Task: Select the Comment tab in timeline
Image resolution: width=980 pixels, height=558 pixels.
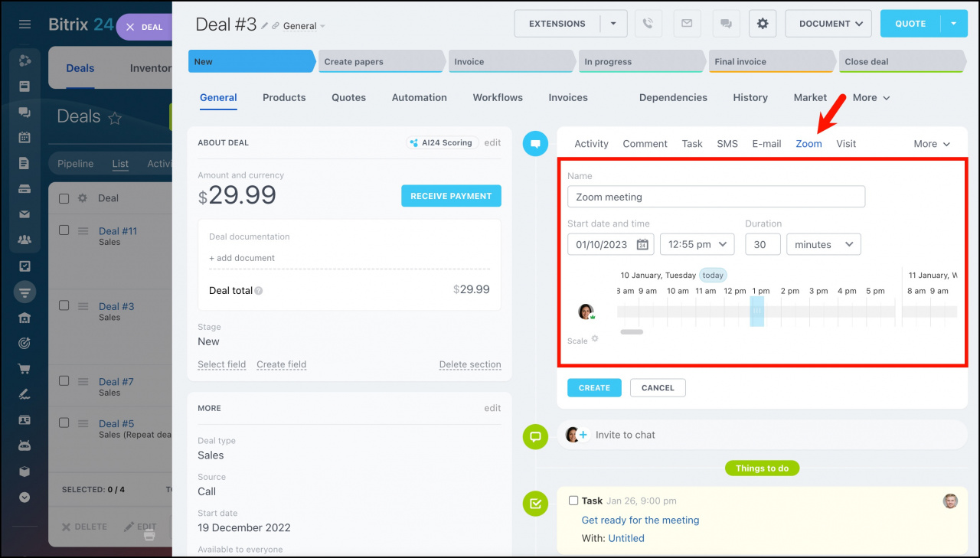Action: tap(645, 144)
